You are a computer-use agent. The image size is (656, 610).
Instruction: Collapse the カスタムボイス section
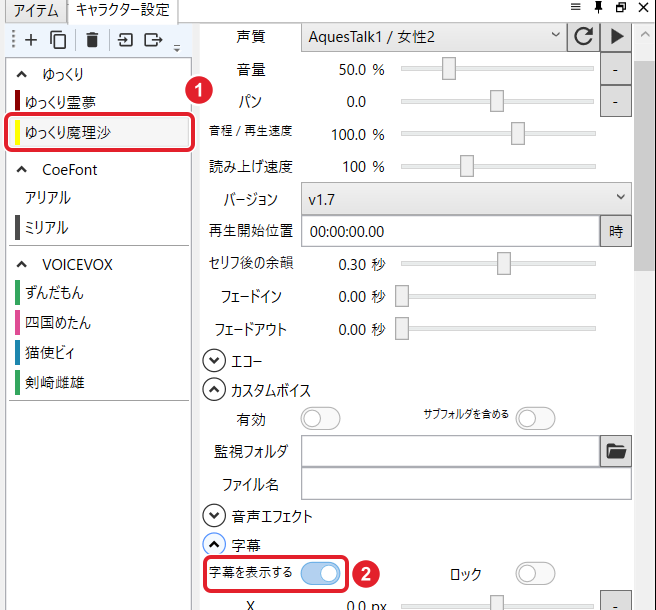214,390
